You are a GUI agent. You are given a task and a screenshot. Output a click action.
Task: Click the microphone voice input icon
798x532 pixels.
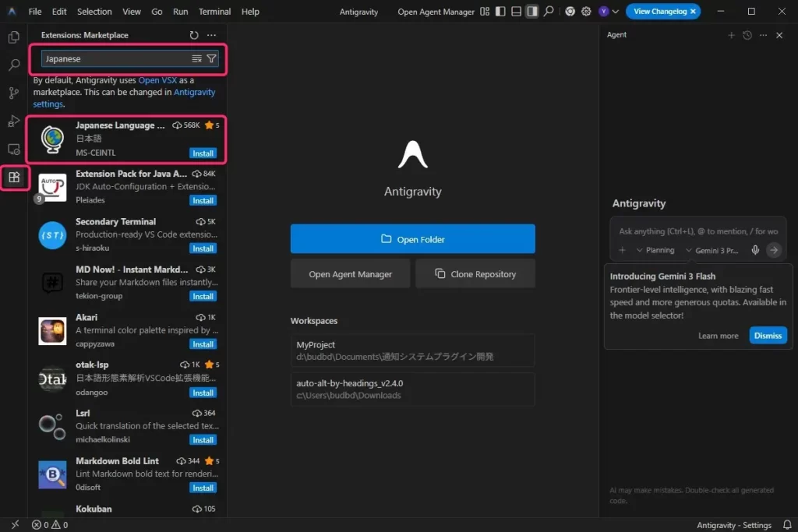[x=755, y=250]
